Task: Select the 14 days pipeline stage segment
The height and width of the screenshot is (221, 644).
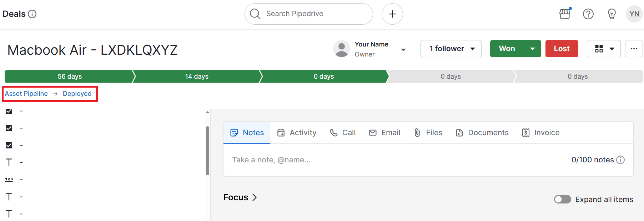Action: pos(196,76)
